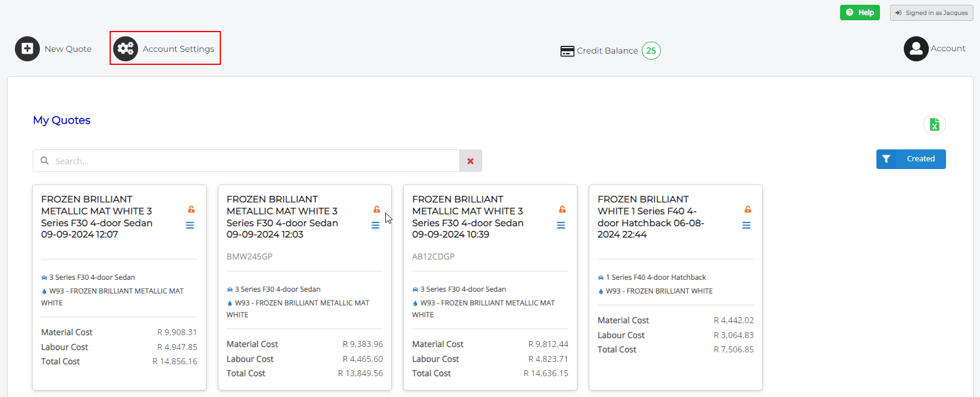The height and width of the screenshot is (397, 980).
Task: Open hamburger menu on BMW245GP quote
Action: (375, 225)
